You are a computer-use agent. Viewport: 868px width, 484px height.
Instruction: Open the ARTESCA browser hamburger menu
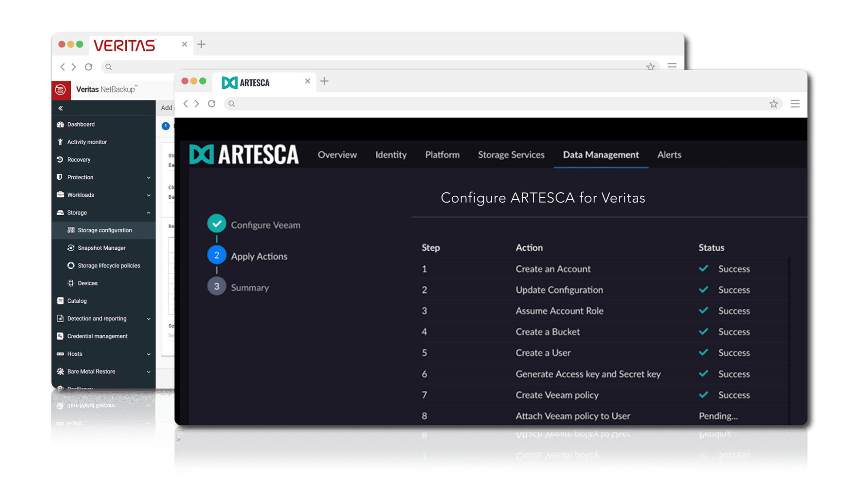point(795,104)
